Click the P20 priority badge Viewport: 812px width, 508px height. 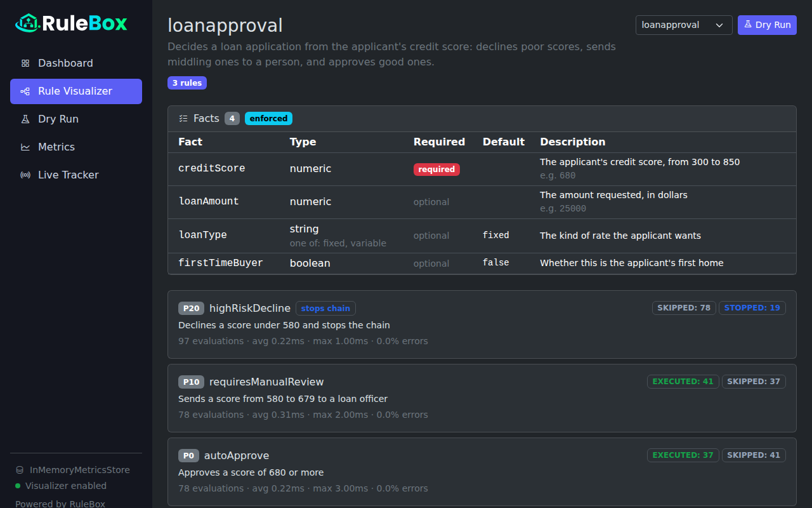click(191, 309)
